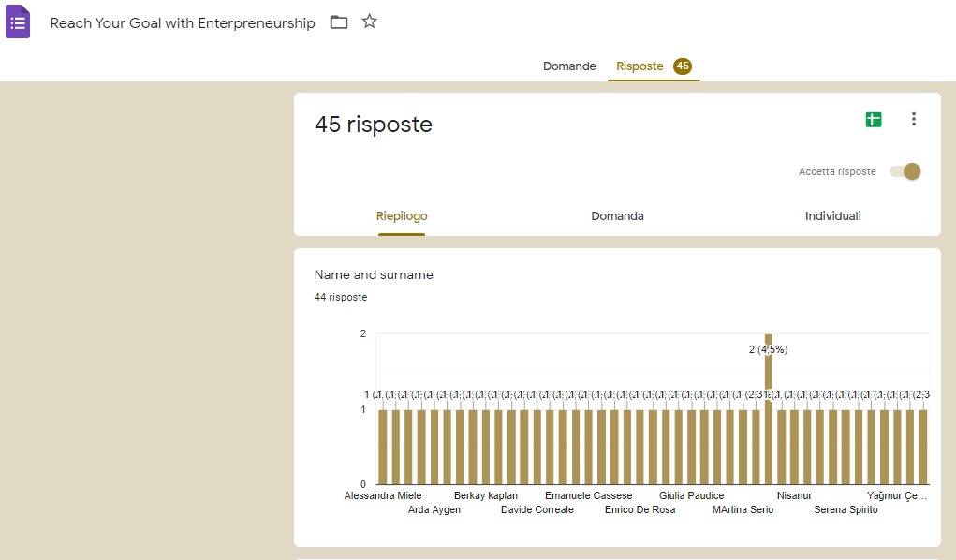Image resolution: width=956 pixels, height=560 pixels.
Task: Click the 45 risposte heading
Action: (374, 125)
